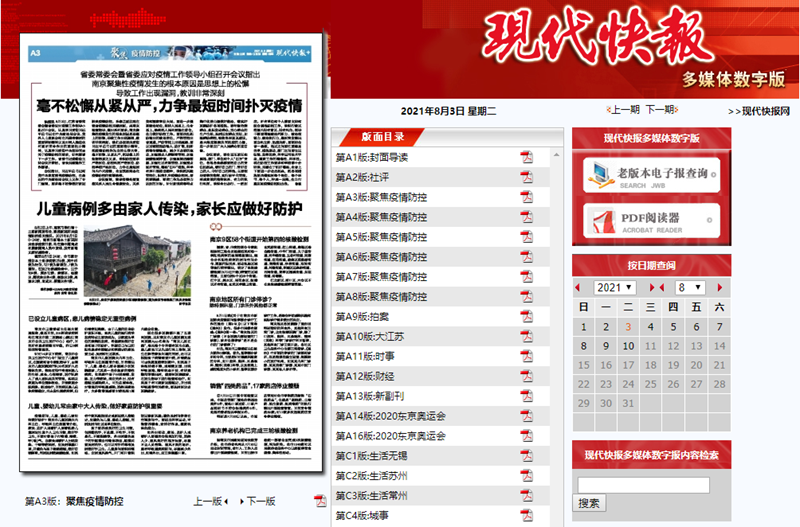Open PDF icon for 第A13版:新副刊

[527, 396]
